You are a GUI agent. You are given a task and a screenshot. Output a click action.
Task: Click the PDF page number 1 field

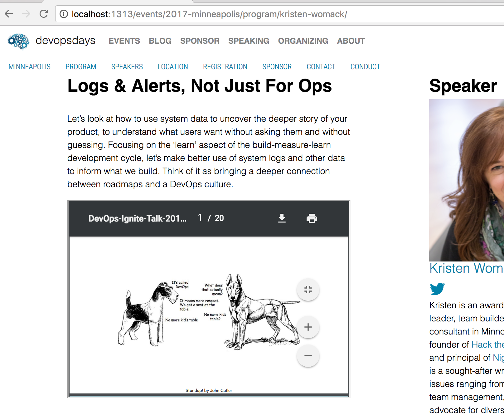click(200, 218)
